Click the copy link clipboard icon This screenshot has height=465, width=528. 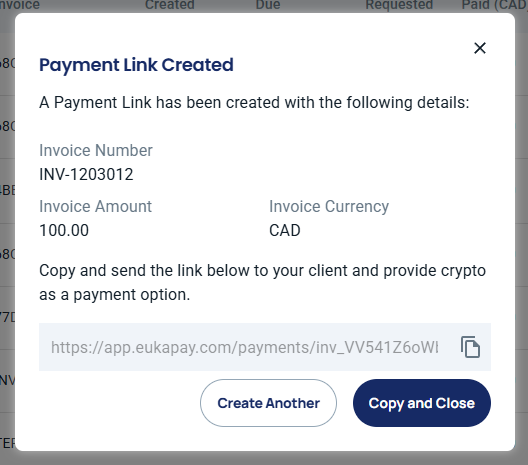pos(470,347)
